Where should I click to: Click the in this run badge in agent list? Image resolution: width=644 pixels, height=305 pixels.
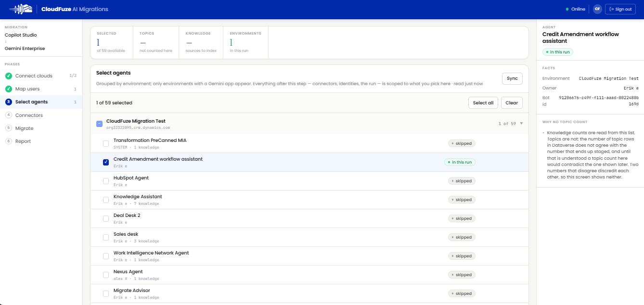pos(460,162)
